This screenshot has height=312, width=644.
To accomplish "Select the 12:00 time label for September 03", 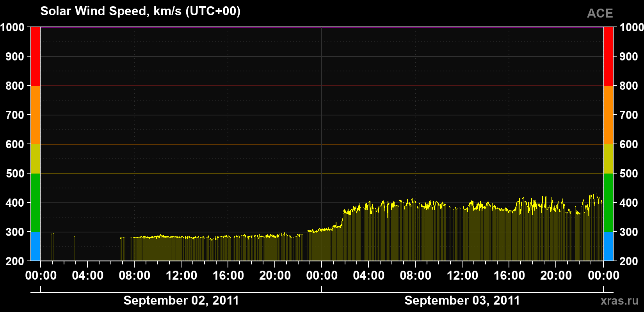I will pos(463,276).
